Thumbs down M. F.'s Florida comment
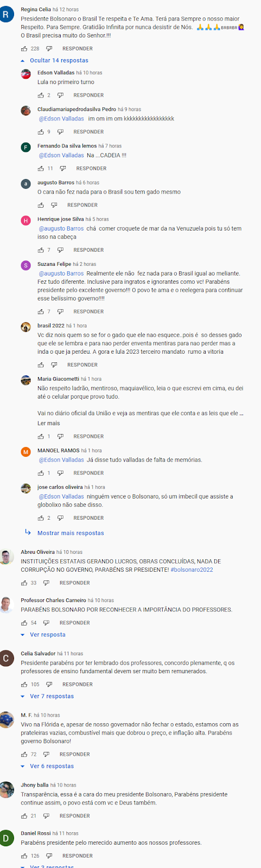 [47, 755]
